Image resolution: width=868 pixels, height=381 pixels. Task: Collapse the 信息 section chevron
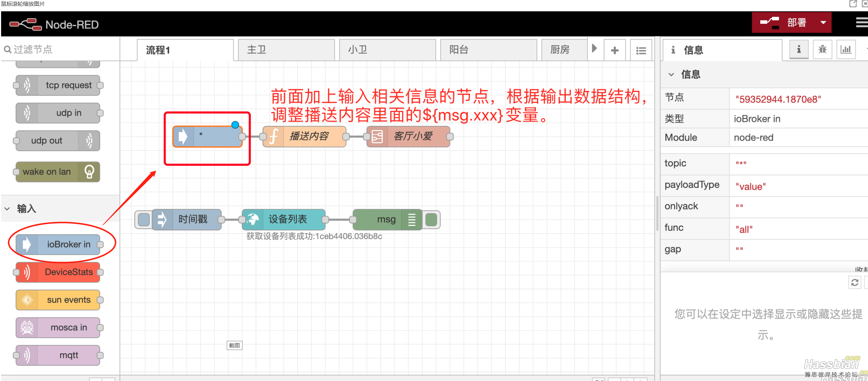671,74
